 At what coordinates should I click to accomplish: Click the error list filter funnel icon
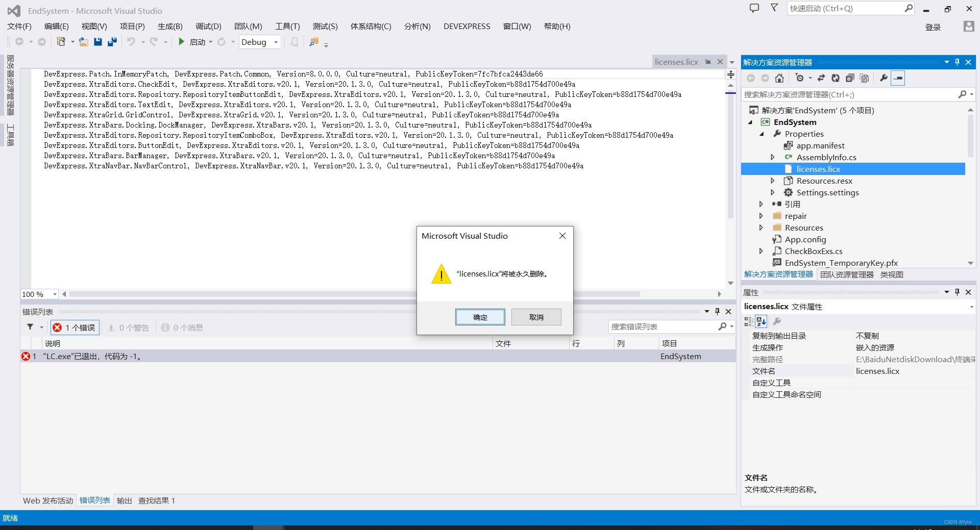pyautogui.click(x=30, y=327)
